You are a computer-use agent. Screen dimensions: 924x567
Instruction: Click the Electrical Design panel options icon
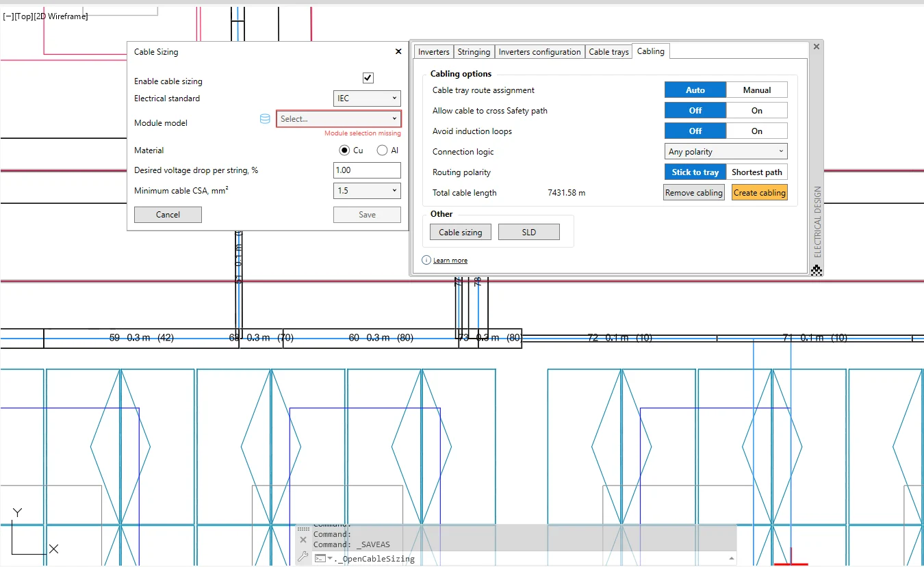click(x=816, y=270)
